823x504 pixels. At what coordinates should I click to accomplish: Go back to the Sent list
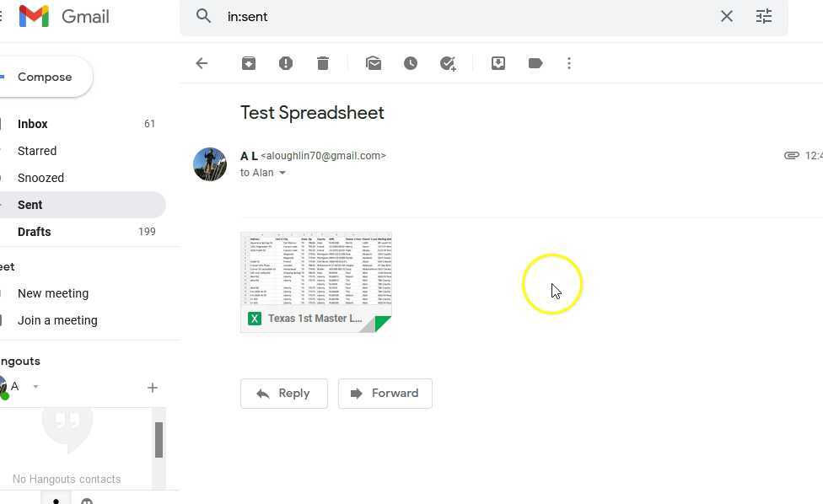click(x=202, y=63)
